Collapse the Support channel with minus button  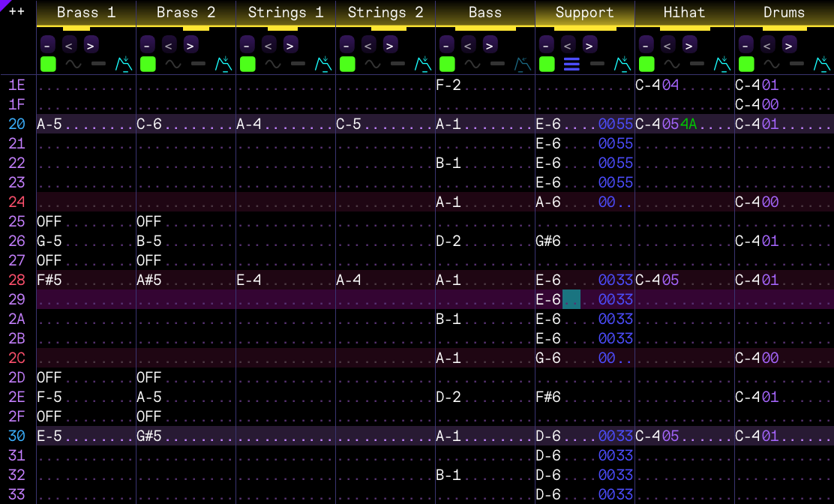click(x=546, y=45)
